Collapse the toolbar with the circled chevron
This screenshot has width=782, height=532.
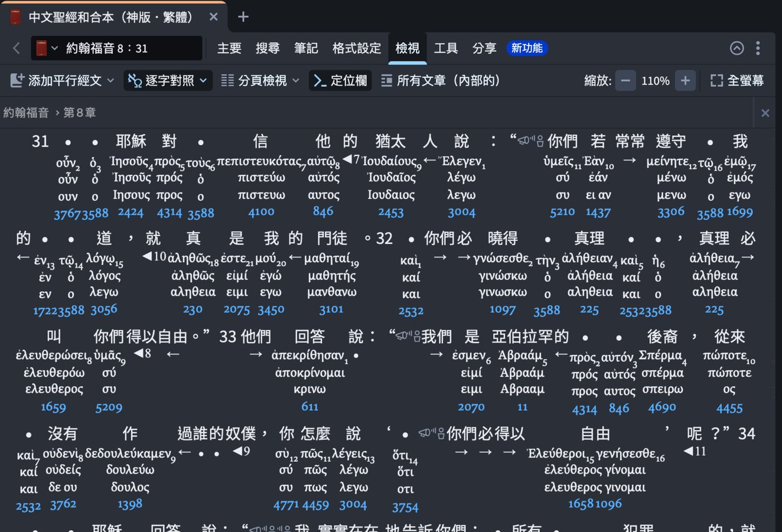pos(737,48)
